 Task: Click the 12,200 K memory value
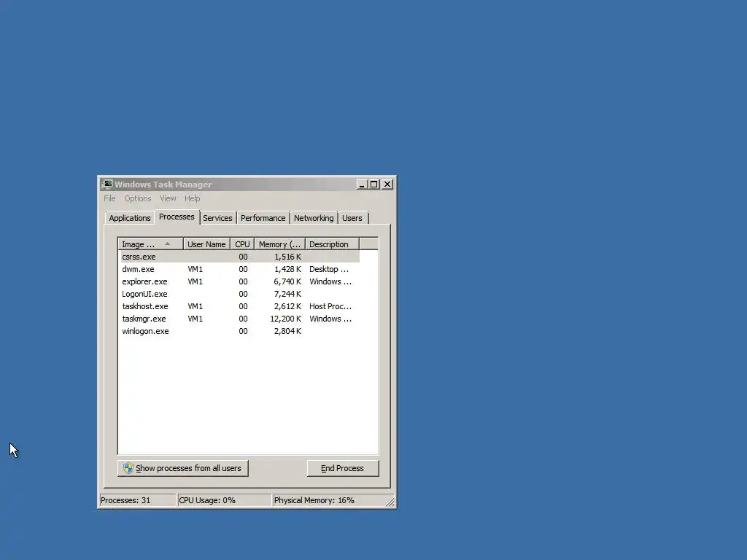coord(285,319)
